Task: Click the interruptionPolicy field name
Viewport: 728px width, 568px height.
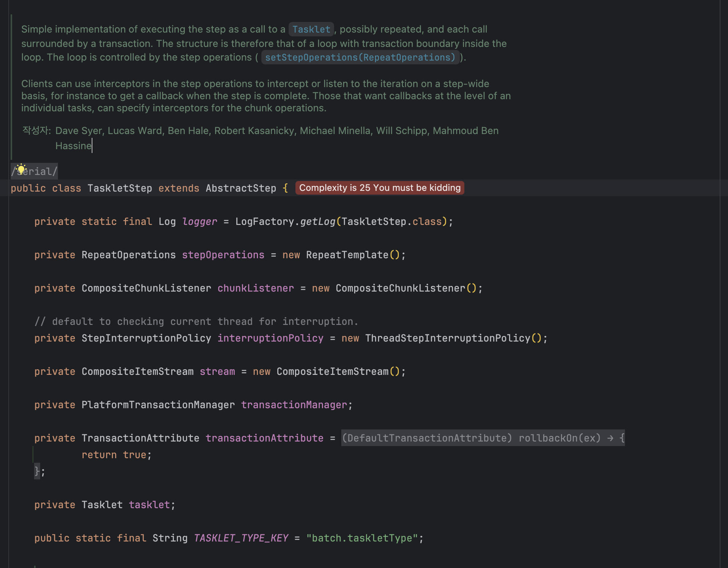Action: click(270, 338)
